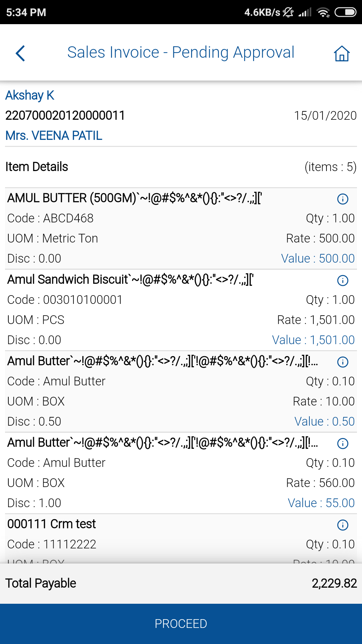Open info icon for 000111 Crm test
Image resolution: width=362 pixels, height=644 pixels.
point(343,525)
